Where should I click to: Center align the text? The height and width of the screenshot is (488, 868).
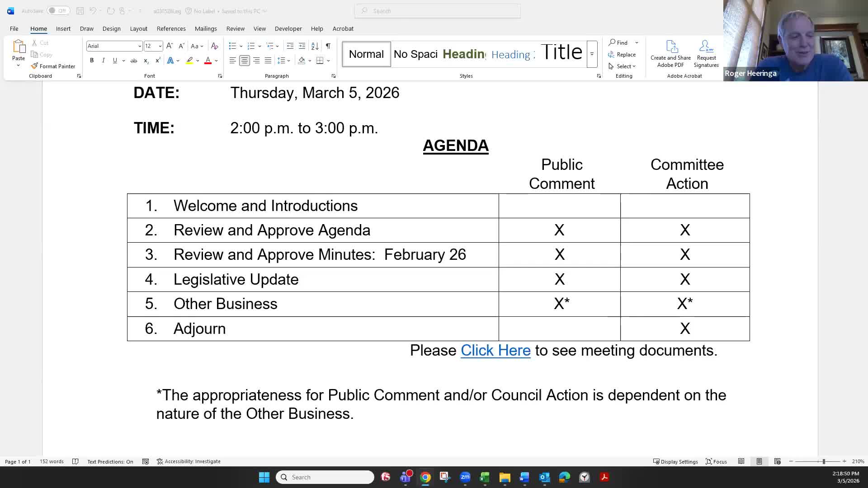244,61
